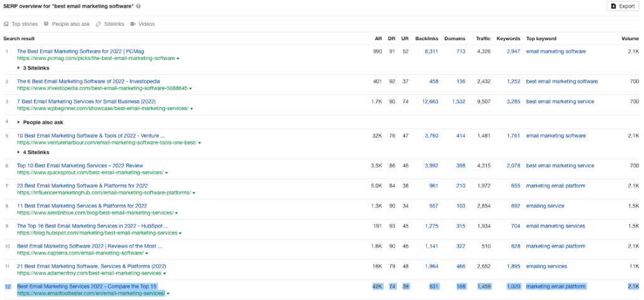Open 2,947 keywords for PCMag
Viewport: 644px width, 300px height.
(x=513, y=52)
